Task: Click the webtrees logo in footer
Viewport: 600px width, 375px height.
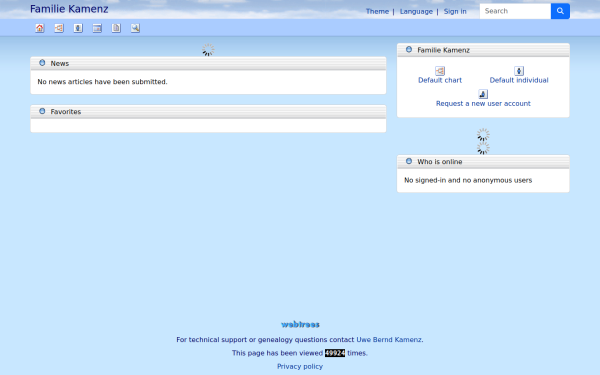Action: click(300, 324)
